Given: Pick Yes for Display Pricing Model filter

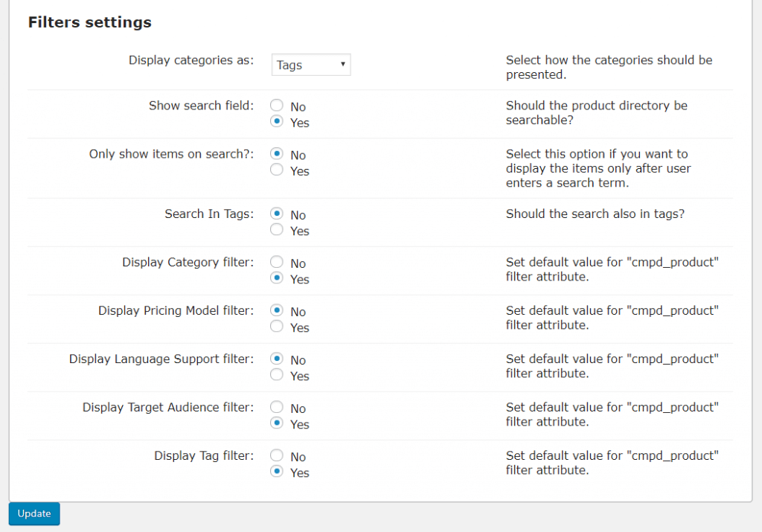Looking at the screenshot, I should (277, 327).
